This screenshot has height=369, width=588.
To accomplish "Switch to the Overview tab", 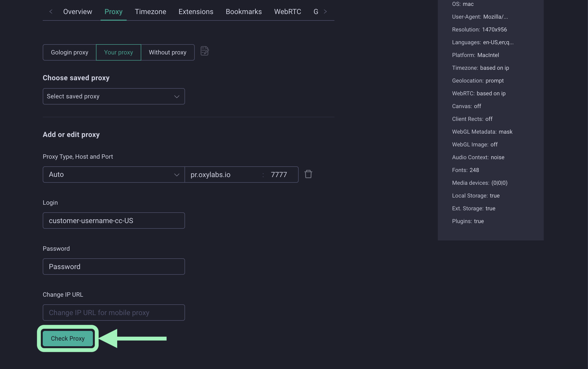I will click(78, 11).
